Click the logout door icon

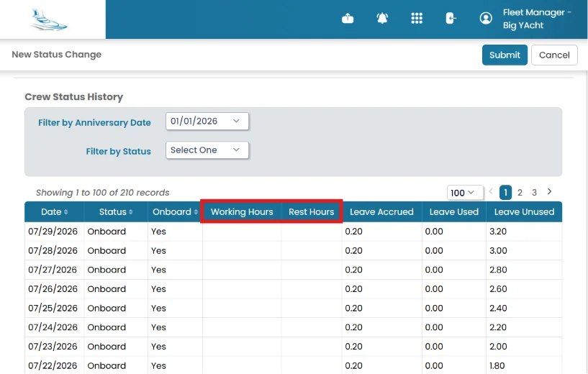coord(451,18)
